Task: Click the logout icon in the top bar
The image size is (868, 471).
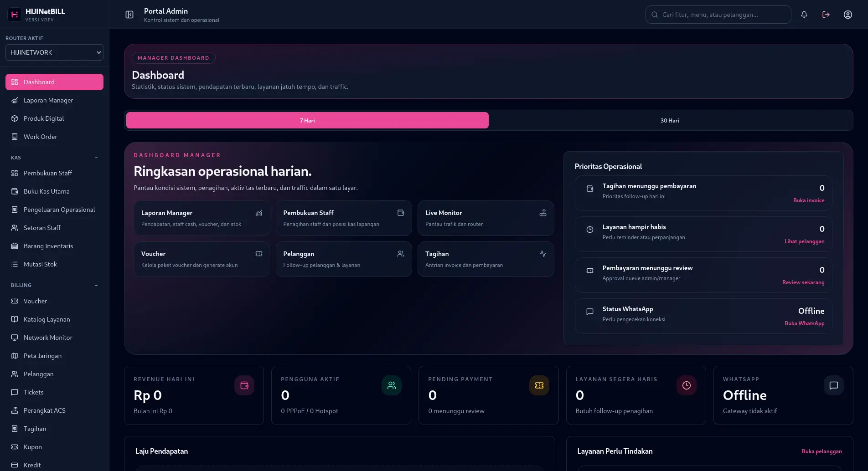Action: pos(826,14)
